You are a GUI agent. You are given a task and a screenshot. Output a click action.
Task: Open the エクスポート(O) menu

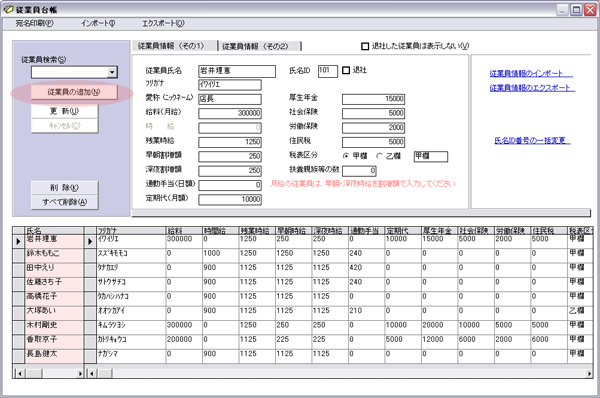pyautogui.click(x=163, y=23)
